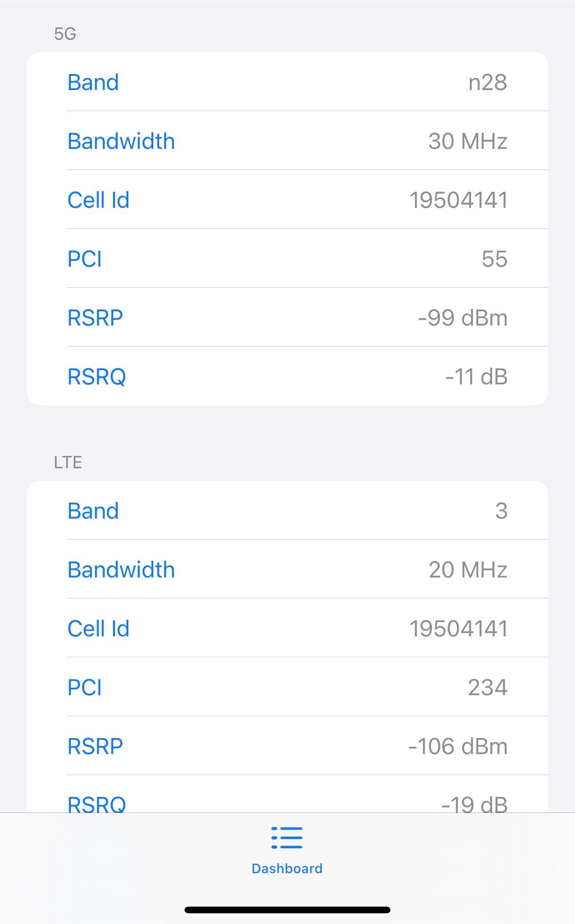Select the LTE Band label
The width and height of the screenshot is (575, 924).
tap(93, 511)
